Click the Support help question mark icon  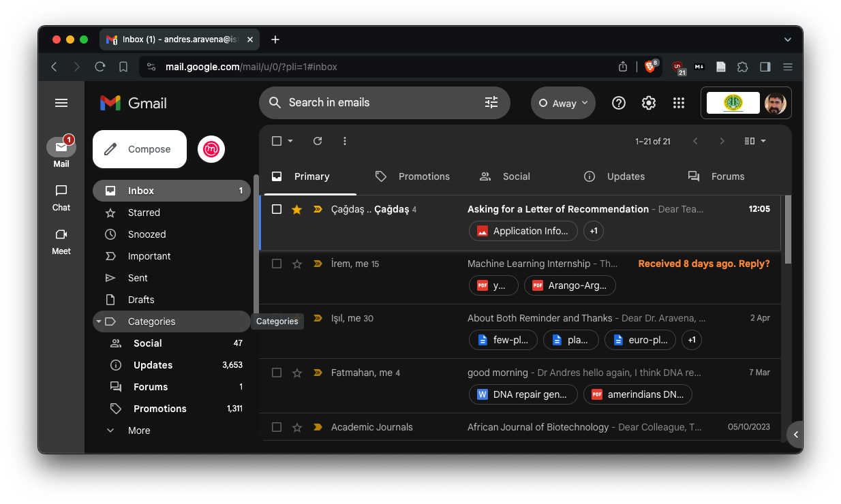click(618, 103)
